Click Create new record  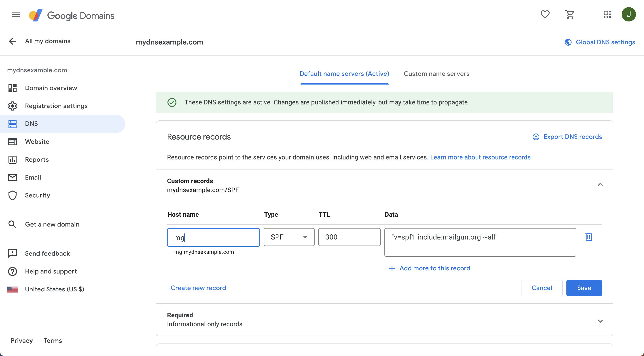click(x=198, y=288)
